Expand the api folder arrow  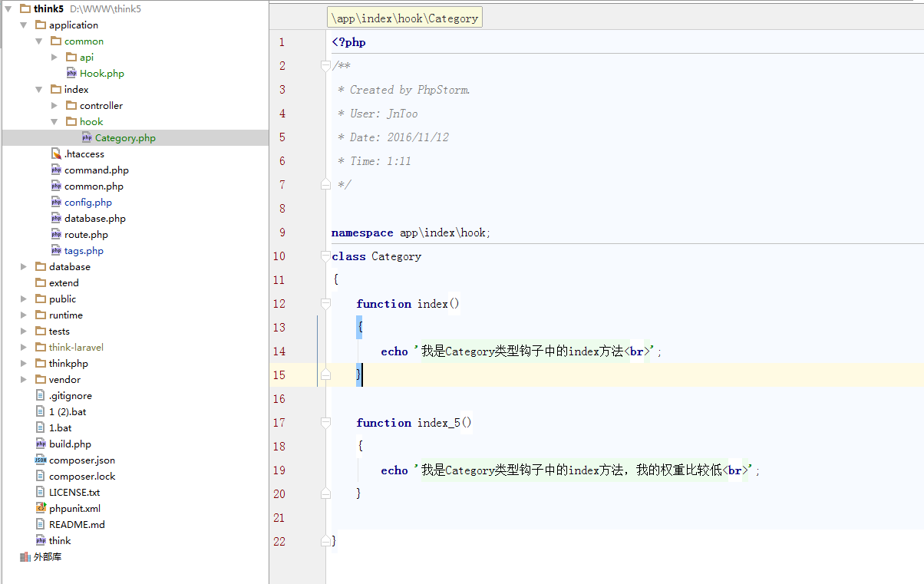click(54, 57)
